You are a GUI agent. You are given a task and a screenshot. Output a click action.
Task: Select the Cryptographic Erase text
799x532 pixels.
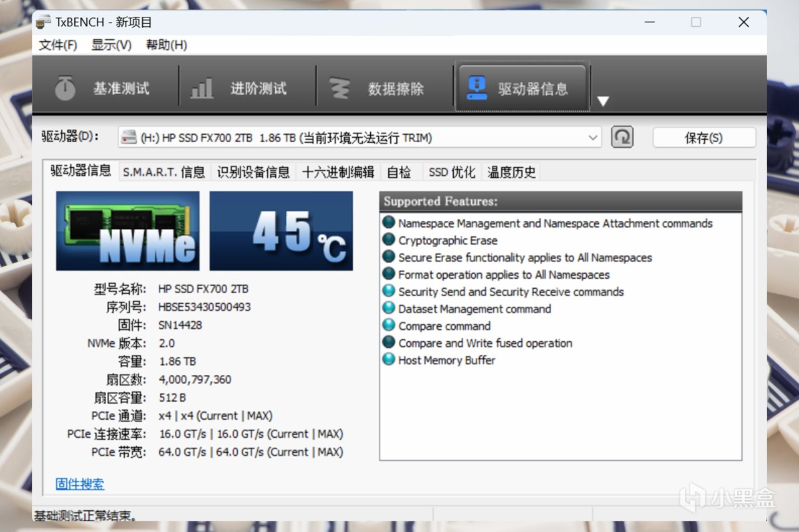click(448, 241)
